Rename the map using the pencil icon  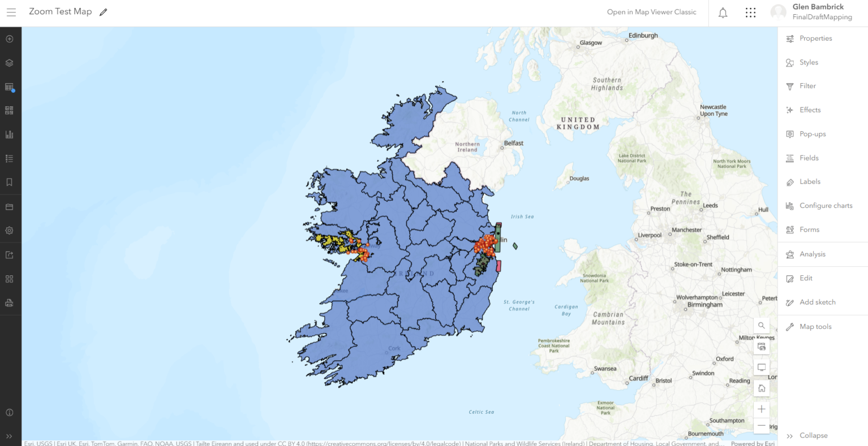pyautogui.click(x=103, y=11)
